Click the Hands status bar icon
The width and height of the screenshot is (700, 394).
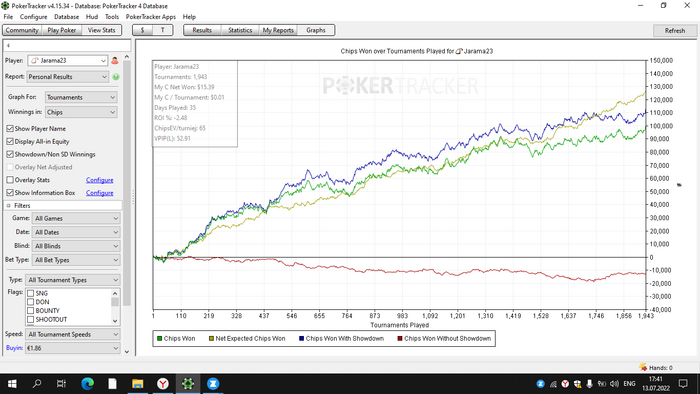tap(643, 367)
